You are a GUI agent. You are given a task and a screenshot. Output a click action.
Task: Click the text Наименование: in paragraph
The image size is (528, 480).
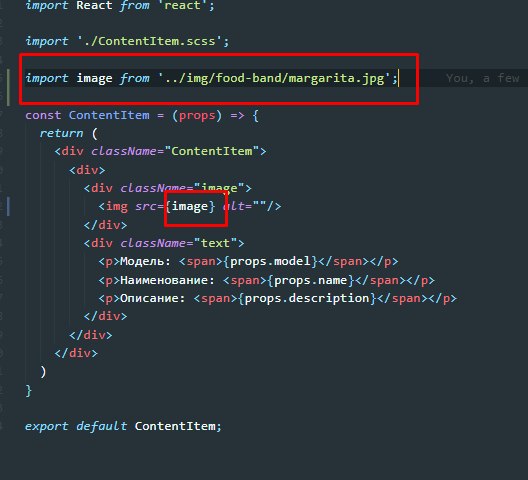coord(167,280)
